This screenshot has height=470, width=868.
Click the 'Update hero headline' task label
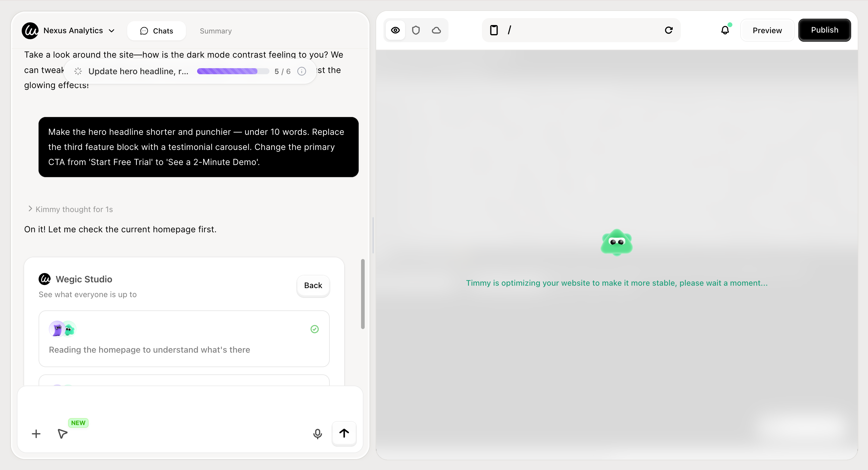[138, 71]
